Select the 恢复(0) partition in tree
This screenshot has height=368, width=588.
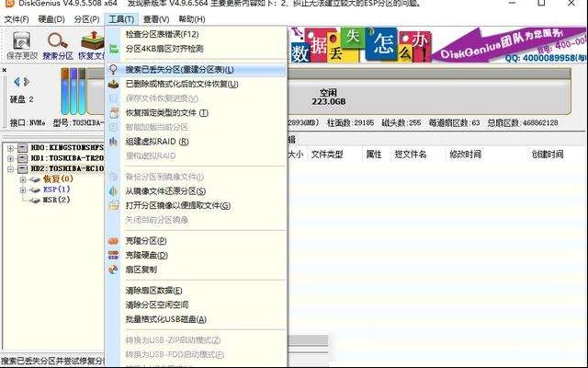[x=58, y=178]
